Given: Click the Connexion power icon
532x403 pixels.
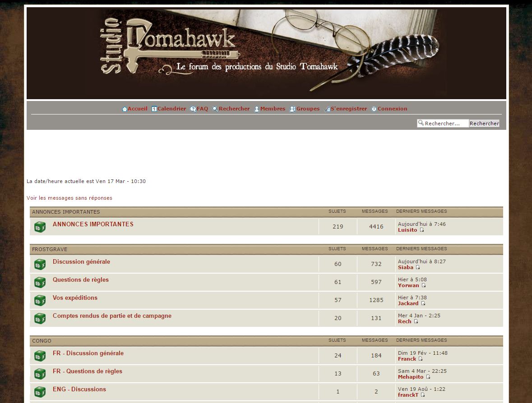Looking at the screenshot, I should point(374,109).
